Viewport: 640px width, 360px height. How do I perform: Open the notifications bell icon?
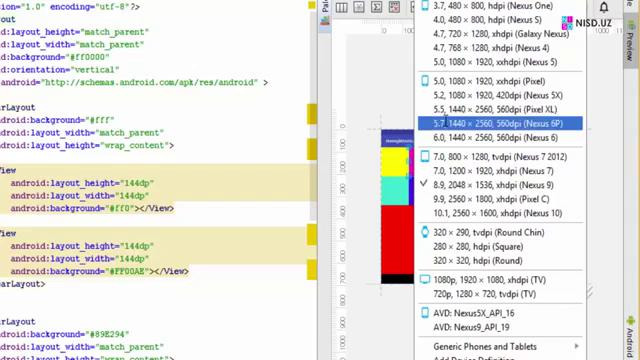(x=604, y=7)
